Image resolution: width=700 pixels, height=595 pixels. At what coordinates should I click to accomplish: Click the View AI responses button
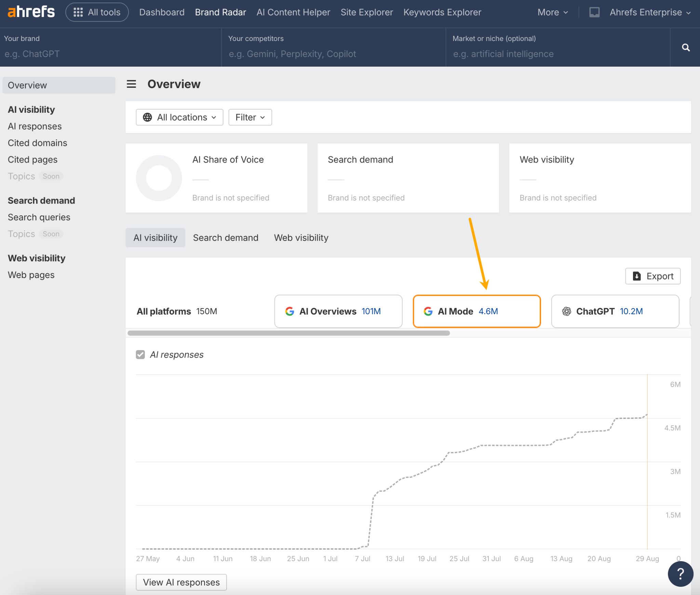click(181, 582)
